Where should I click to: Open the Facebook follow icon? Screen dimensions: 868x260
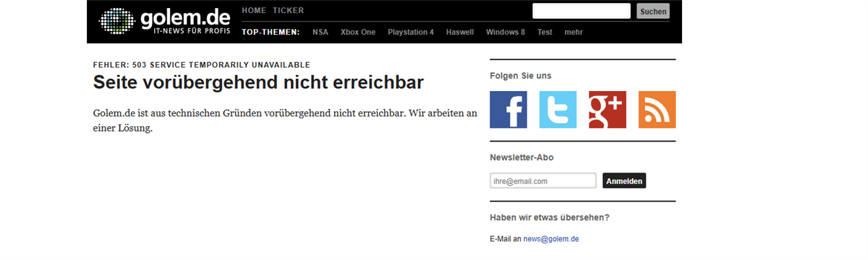pos(509,110)
